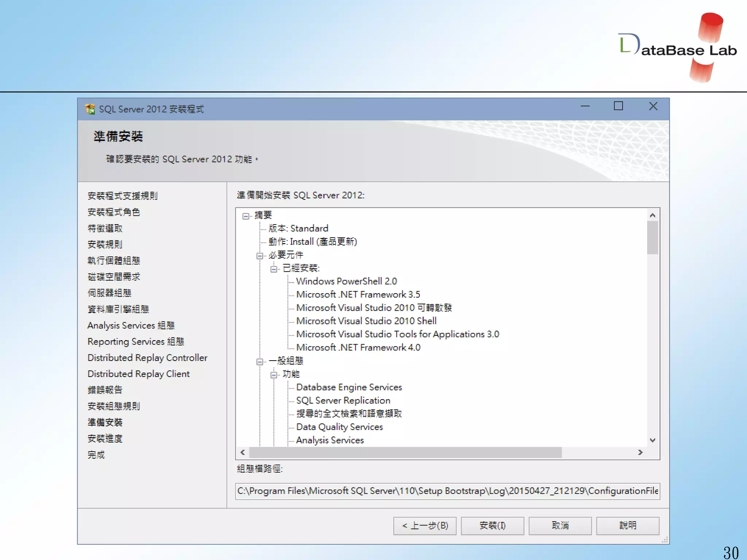Image resolution: width=747 pixels, height=560 pixels.
Task: Collapse the 功能 tree node
Action: click(274, 375)
